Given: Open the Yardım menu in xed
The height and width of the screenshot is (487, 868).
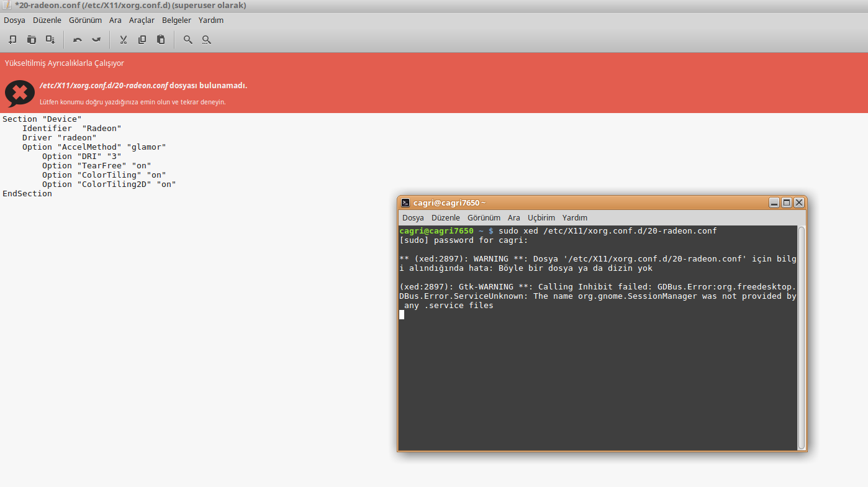Looking at the screenshot, I should coord(211,20).
